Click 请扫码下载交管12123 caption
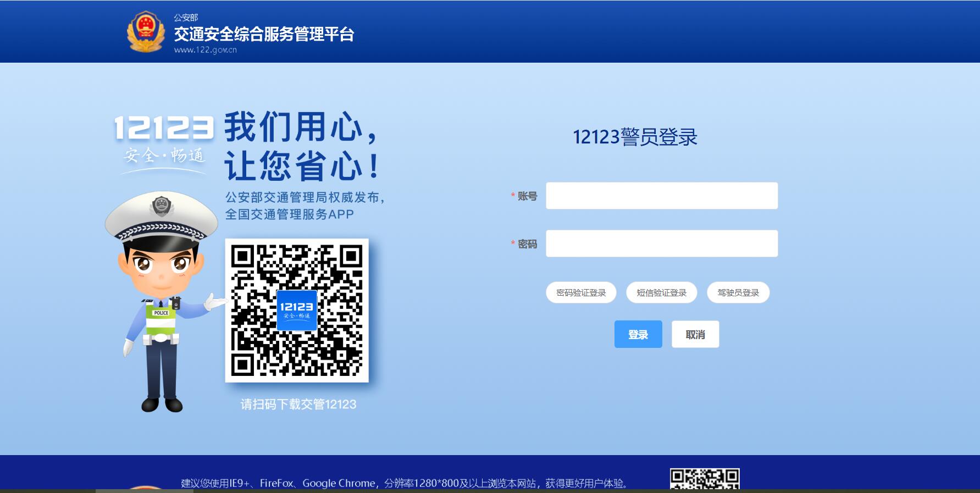This screenshot has height=493, width=980. click(298, 405)
